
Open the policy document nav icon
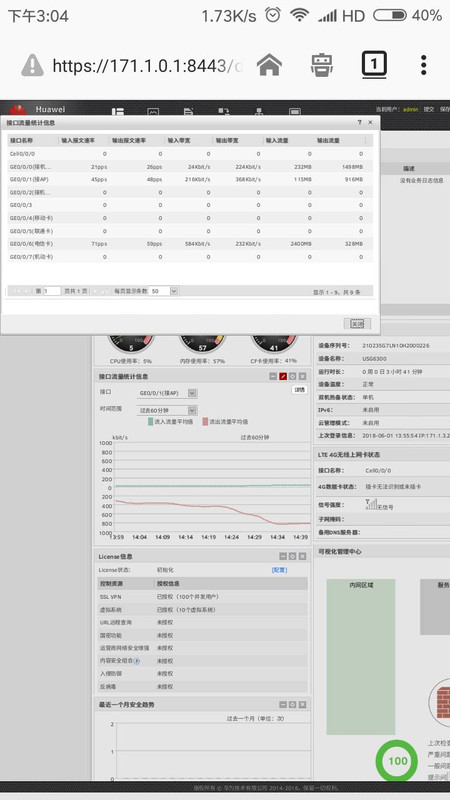pyautogui.click(x=188, y=112)
